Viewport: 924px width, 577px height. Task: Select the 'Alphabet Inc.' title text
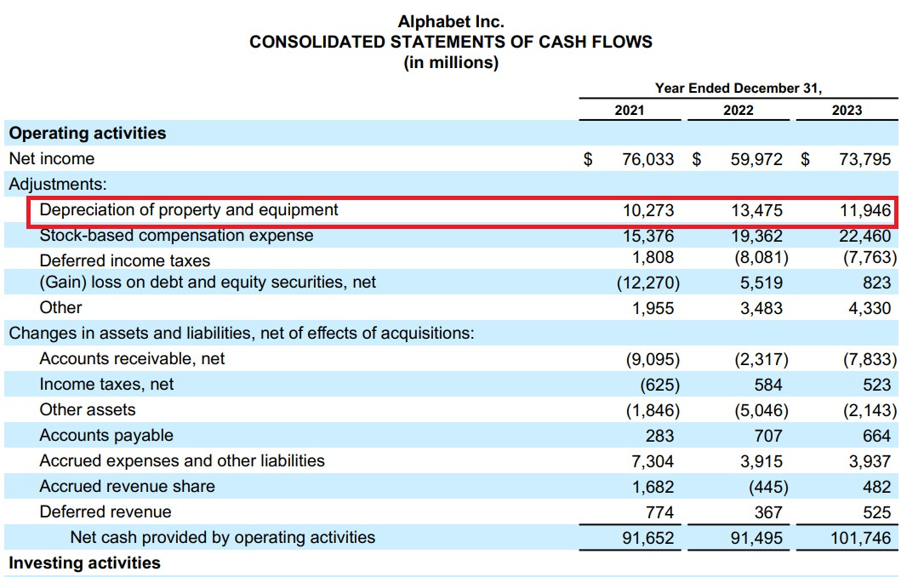(x=451, y=22)
